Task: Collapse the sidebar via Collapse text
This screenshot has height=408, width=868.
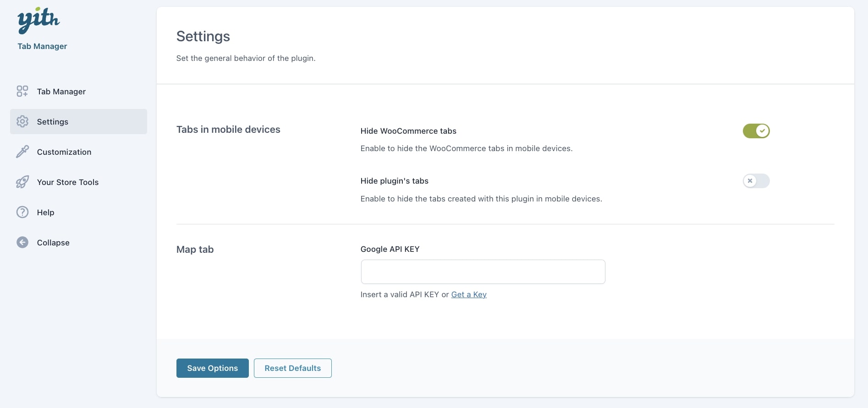Action: [x=53, y=243]
